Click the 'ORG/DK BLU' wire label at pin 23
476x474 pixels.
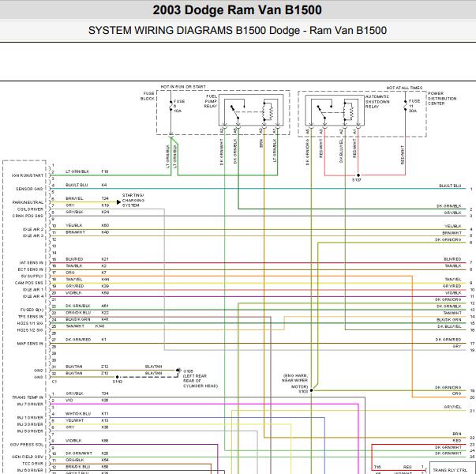(78, 313)
